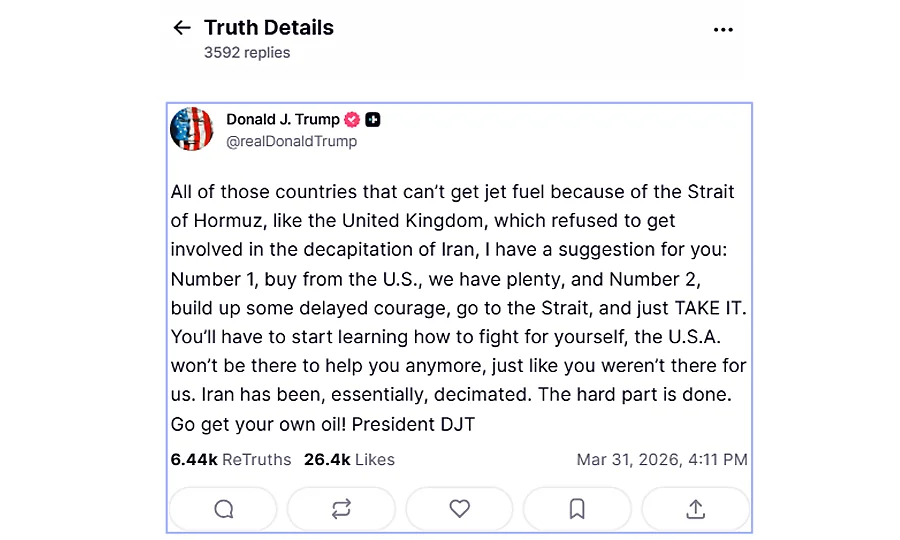900x540 pixels.
Task: Go back using the left arrow
Action: point(181,28)
